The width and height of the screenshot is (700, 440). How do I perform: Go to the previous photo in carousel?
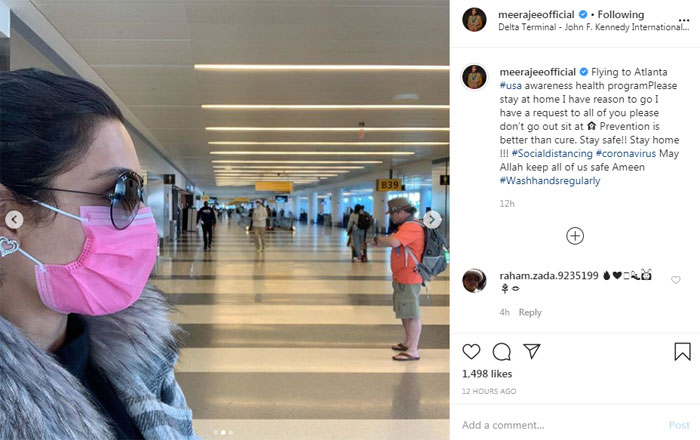(14, 220)
